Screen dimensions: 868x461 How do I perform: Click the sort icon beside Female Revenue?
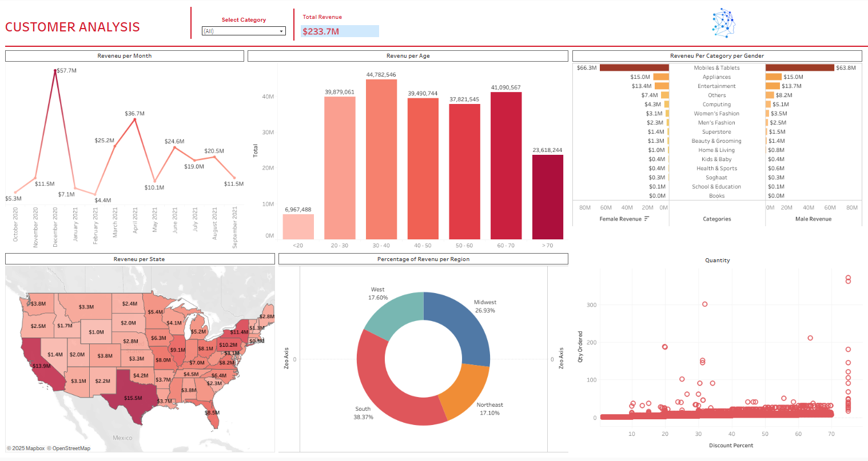point(647,219)
